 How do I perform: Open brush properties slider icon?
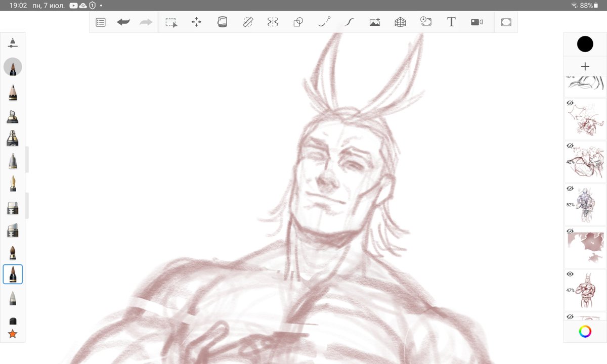pyautogui.click(x=13, y=43)
